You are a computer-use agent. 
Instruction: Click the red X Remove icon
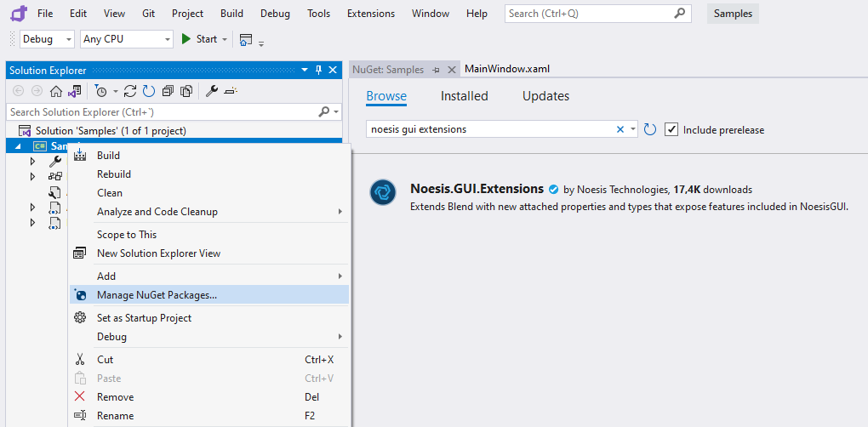click(80, 396)
